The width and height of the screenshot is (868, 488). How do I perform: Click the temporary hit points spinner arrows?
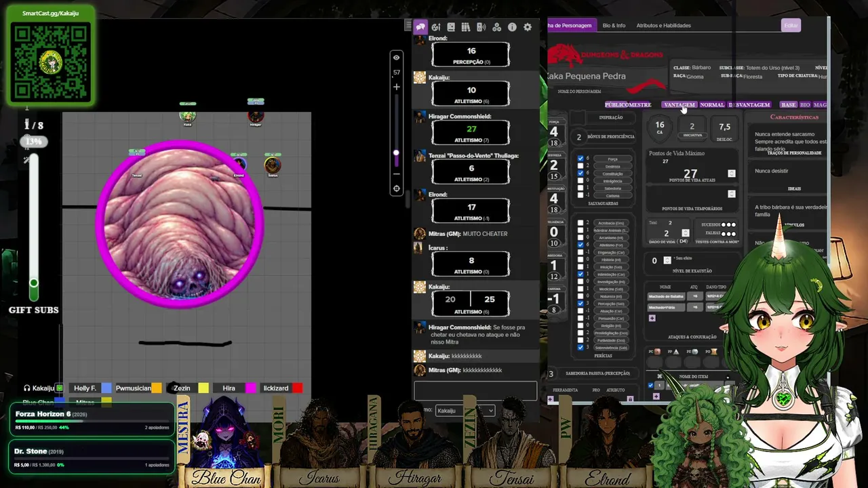tap(732, 194)
